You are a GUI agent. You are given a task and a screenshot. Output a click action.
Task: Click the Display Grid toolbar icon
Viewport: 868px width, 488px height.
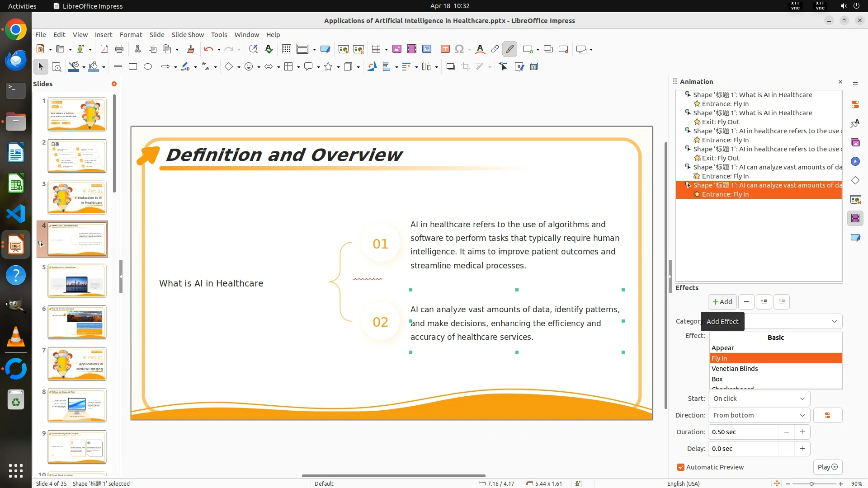(286, 49)
